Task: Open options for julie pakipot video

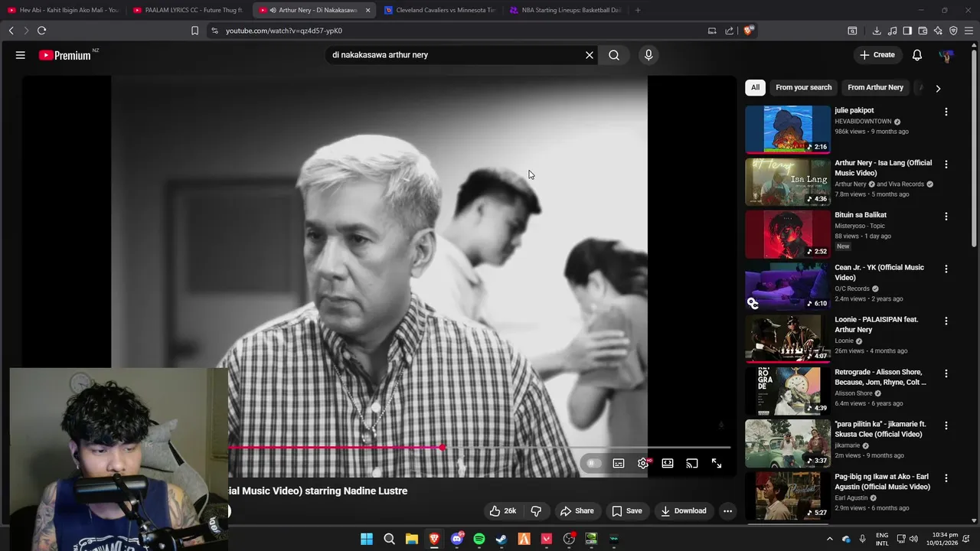Action: pos(946,112)
